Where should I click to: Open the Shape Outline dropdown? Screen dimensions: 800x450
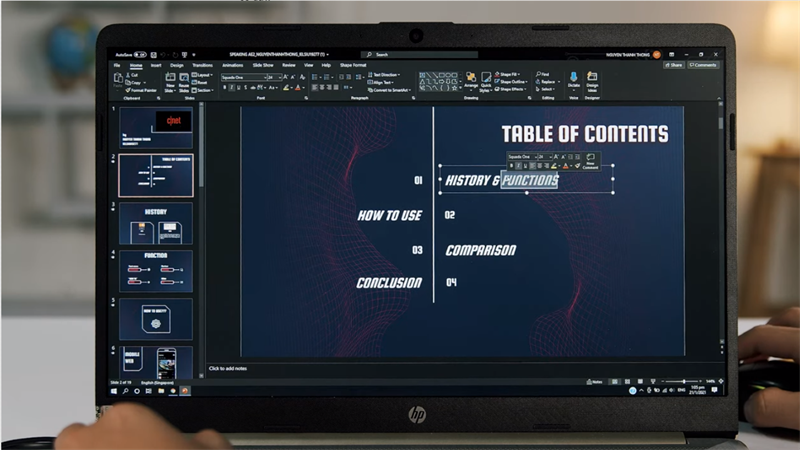click(511, 82)
